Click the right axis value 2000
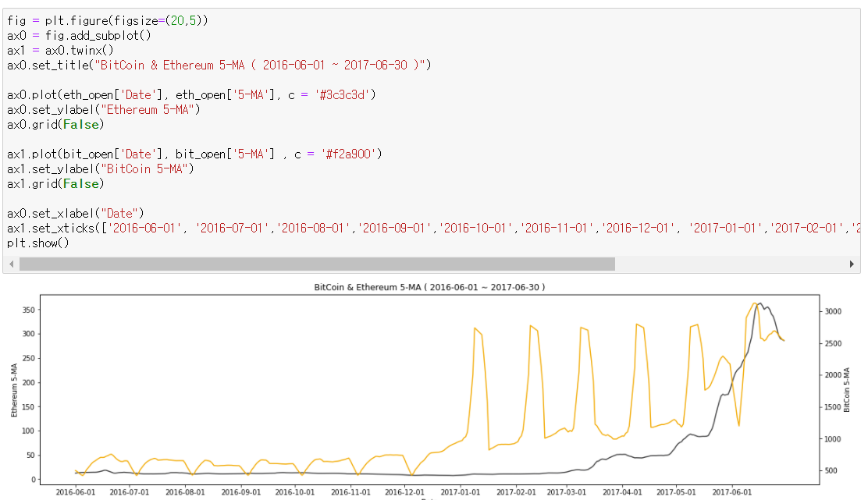This screenshot has height=500, width=868. (x=833, y=375)
